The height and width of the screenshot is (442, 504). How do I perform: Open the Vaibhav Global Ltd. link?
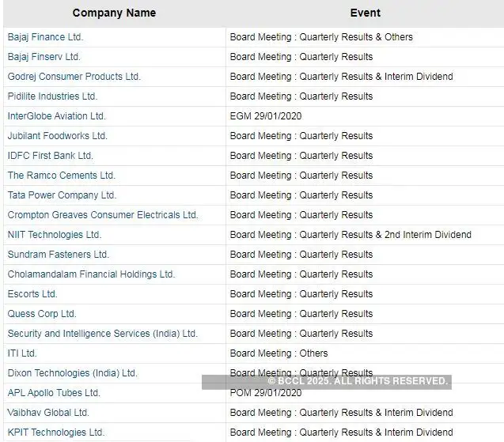pos(48,413)
